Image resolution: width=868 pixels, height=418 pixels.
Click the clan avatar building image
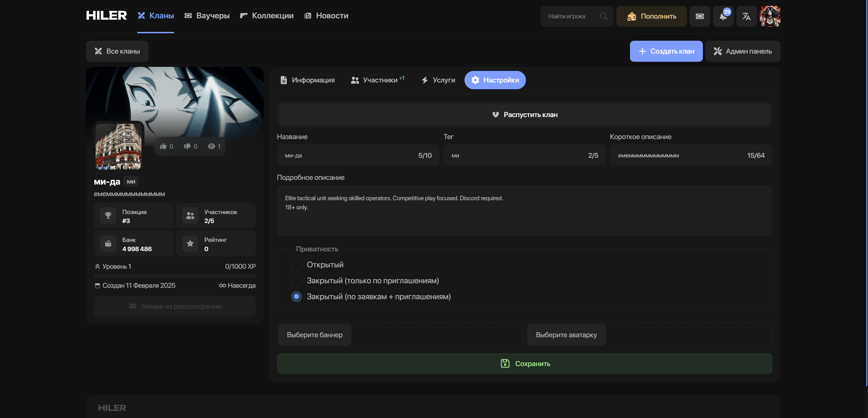[119, 147]
